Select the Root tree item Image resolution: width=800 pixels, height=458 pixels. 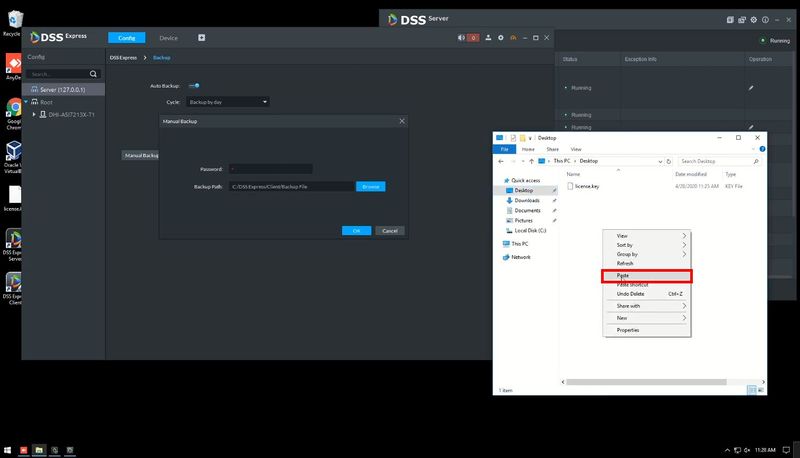point(46,102)
